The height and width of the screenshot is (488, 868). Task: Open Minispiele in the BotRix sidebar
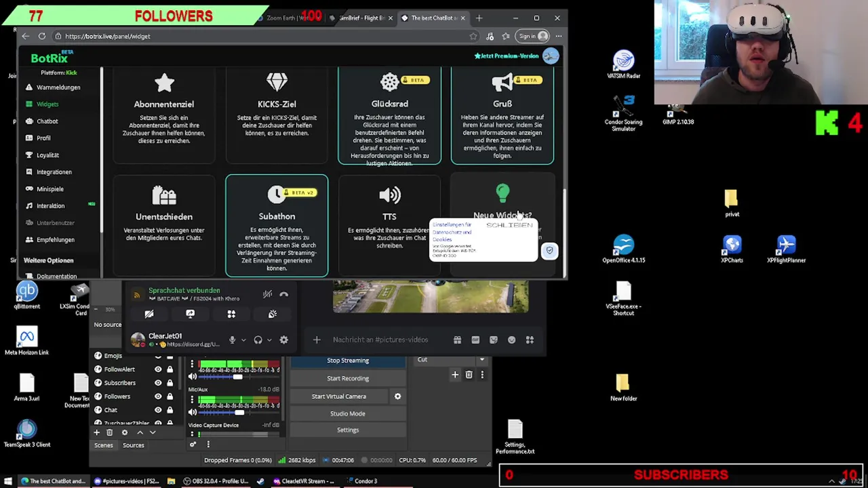point(50,189)
